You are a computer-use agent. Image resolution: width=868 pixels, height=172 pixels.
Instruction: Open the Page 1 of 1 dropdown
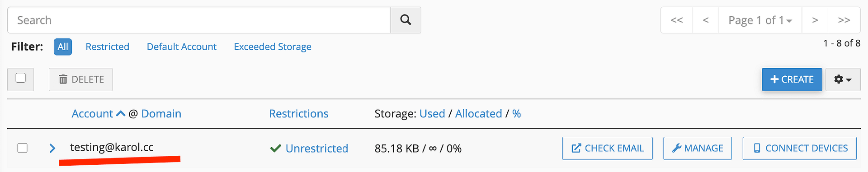click(760, 20)
